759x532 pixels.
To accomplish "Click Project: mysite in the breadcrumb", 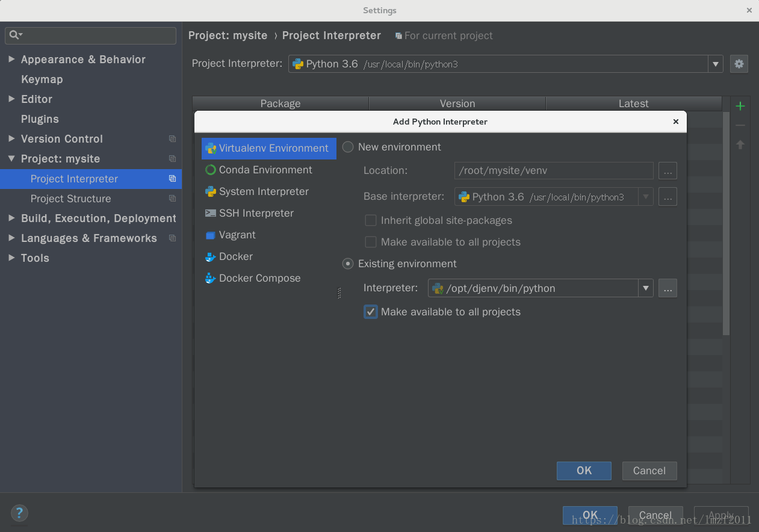I will 228,36.
